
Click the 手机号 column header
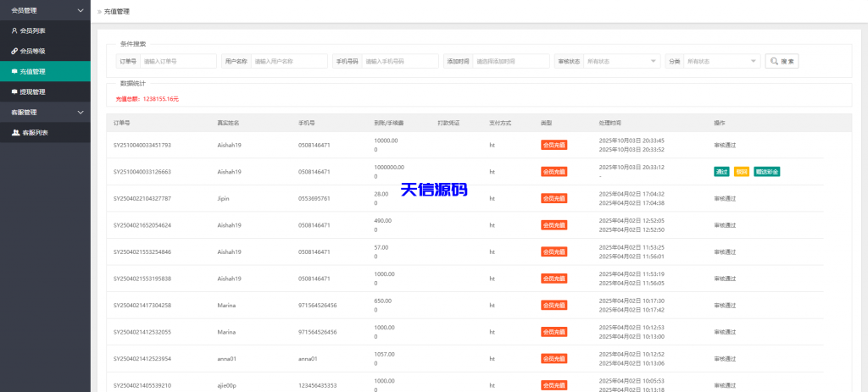[x=307, y=123]
